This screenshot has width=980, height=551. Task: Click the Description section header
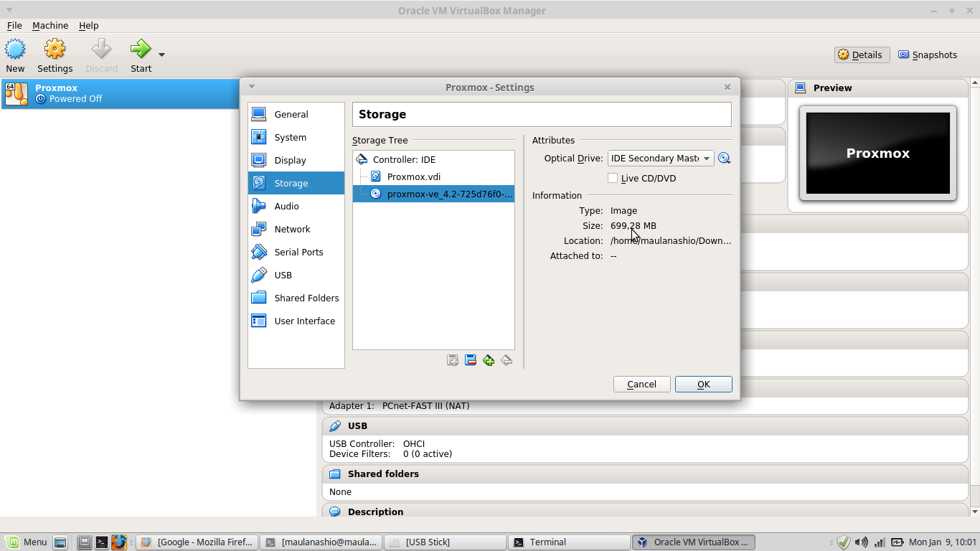[x=645, y=512]
